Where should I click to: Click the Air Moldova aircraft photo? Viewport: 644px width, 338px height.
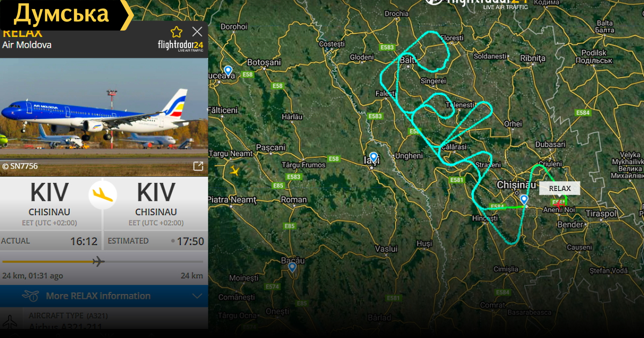[x=104, y=117]
